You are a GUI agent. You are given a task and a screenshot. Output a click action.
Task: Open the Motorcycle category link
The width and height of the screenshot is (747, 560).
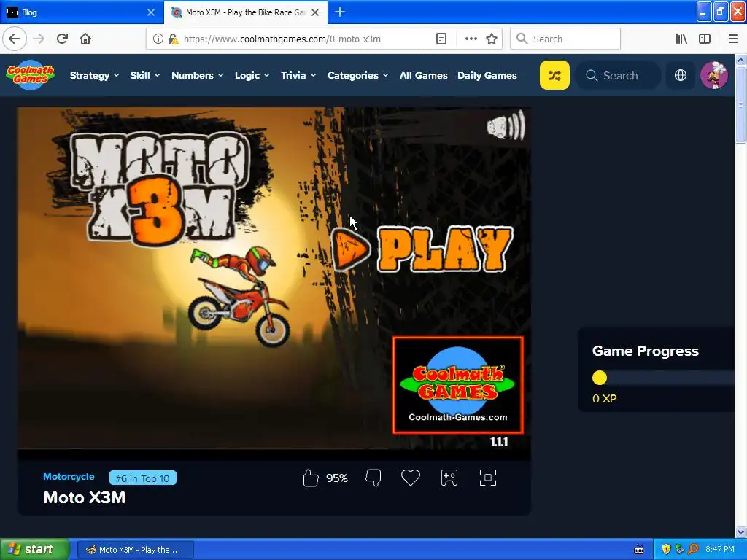pos(69,477)
